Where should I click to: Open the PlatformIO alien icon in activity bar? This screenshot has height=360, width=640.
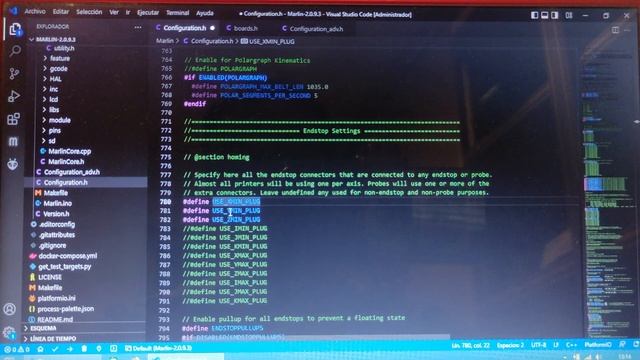coord(13,164)
